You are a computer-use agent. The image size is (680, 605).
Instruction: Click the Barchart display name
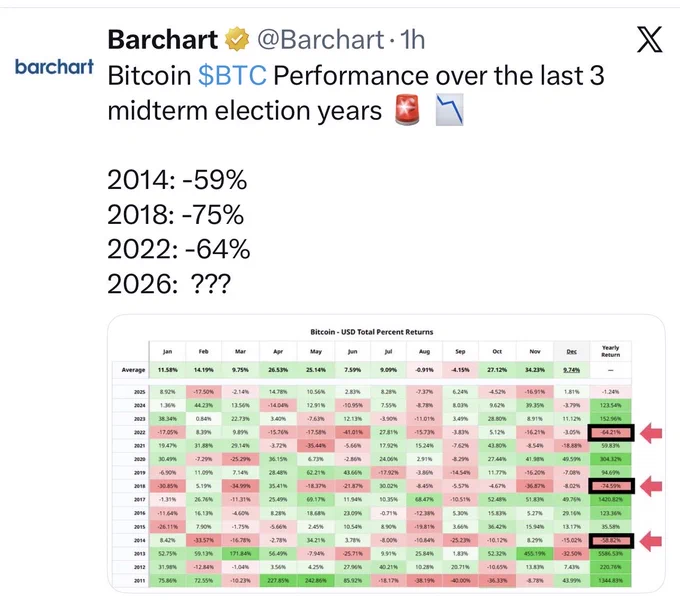click(x=163, y=39)
